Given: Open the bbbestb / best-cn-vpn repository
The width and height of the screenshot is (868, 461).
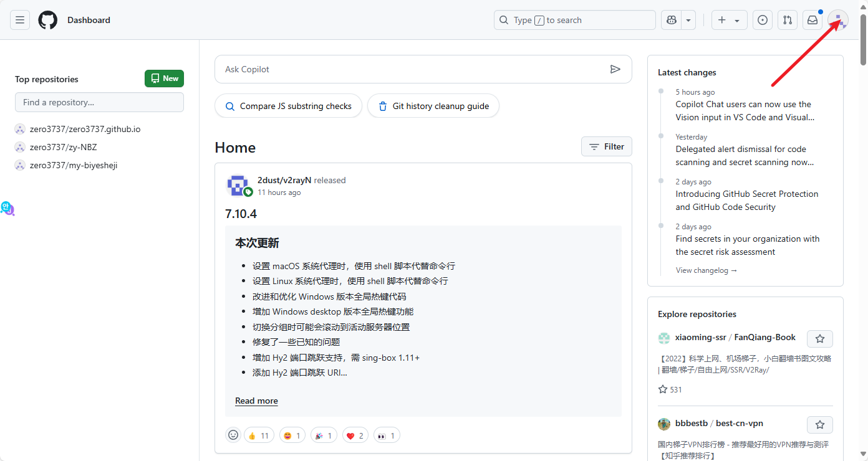Looking at the screenshot, I should coord(719,423).
